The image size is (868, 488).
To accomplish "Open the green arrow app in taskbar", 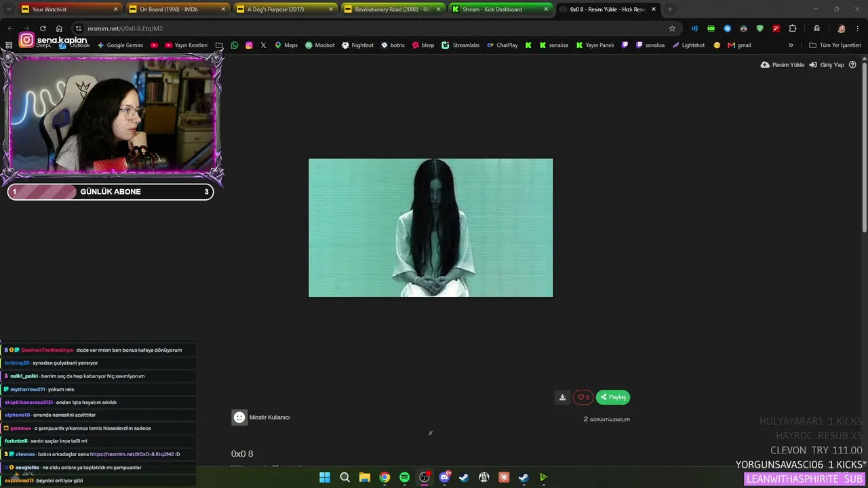I will coord(544,477).
